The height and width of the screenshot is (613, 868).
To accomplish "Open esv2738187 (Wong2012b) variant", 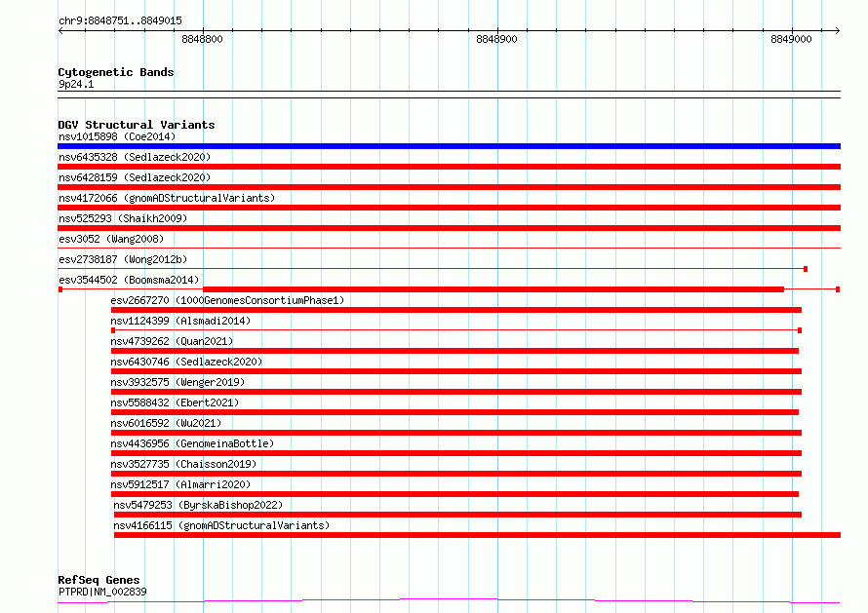I will pos(123,259).
